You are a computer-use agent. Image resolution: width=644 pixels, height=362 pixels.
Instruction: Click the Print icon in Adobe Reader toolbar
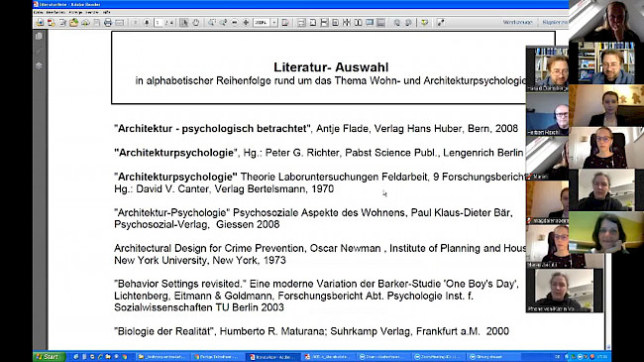tap(108, 23)
